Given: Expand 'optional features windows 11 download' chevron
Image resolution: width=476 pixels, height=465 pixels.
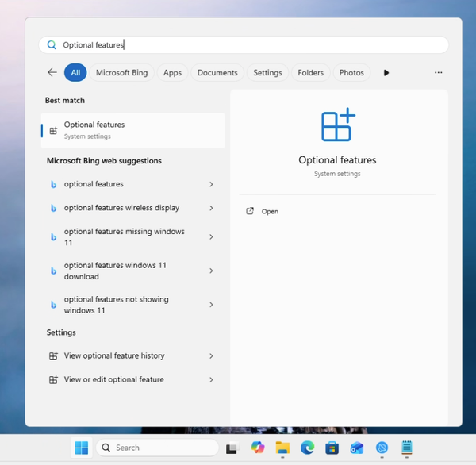Looking at the screenshot, I should tap(211, 271).
